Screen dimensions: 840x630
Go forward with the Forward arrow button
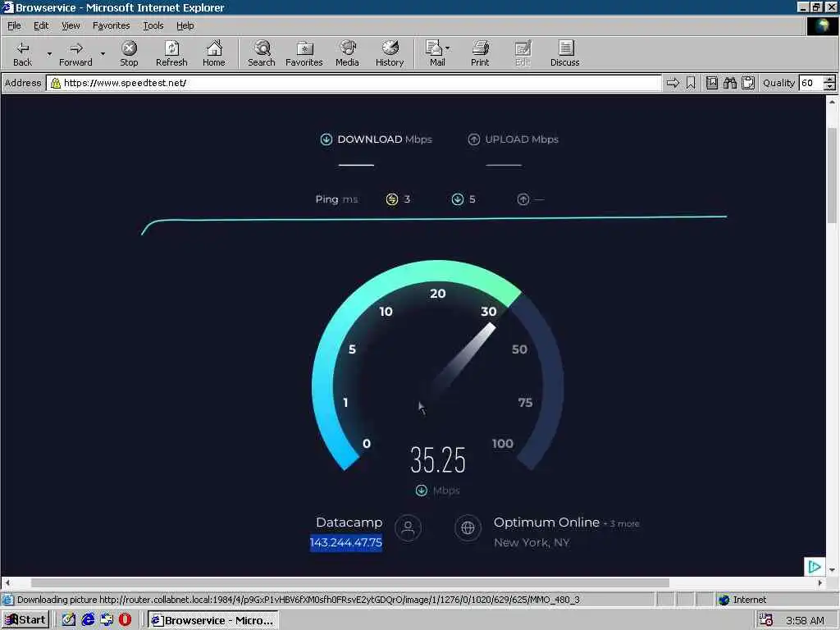tap(75, 53)
